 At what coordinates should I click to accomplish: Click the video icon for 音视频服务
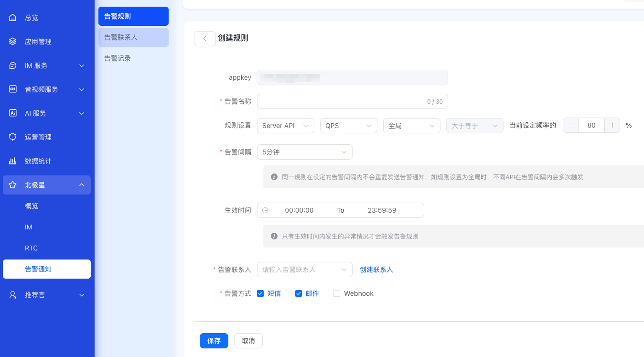coord(13,89)
